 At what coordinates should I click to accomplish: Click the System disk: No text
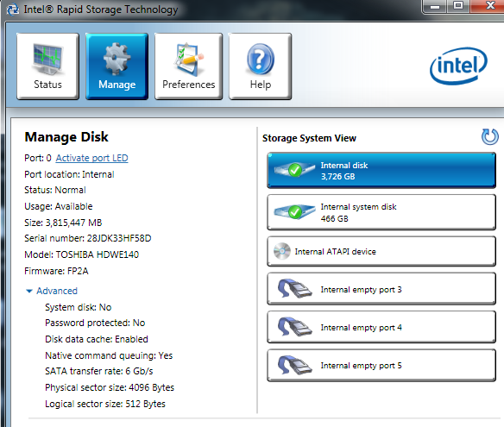(x=79, y=307)
